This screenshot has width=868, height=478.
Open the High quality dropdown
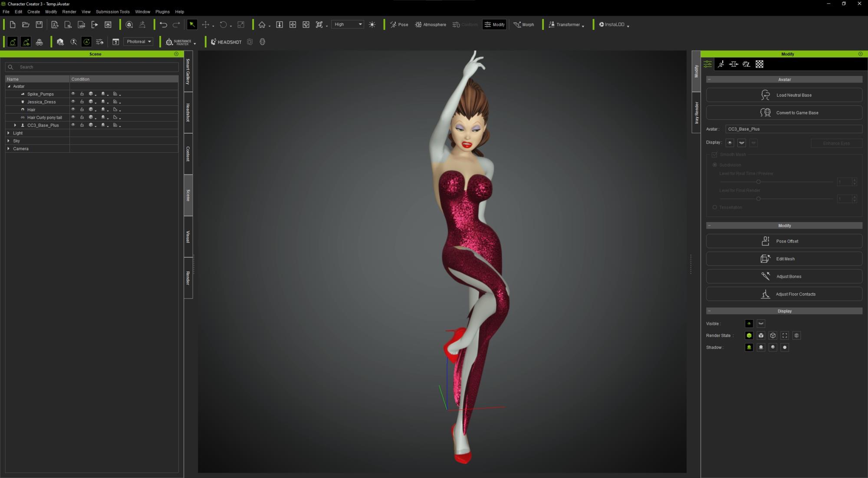[348, 25]
